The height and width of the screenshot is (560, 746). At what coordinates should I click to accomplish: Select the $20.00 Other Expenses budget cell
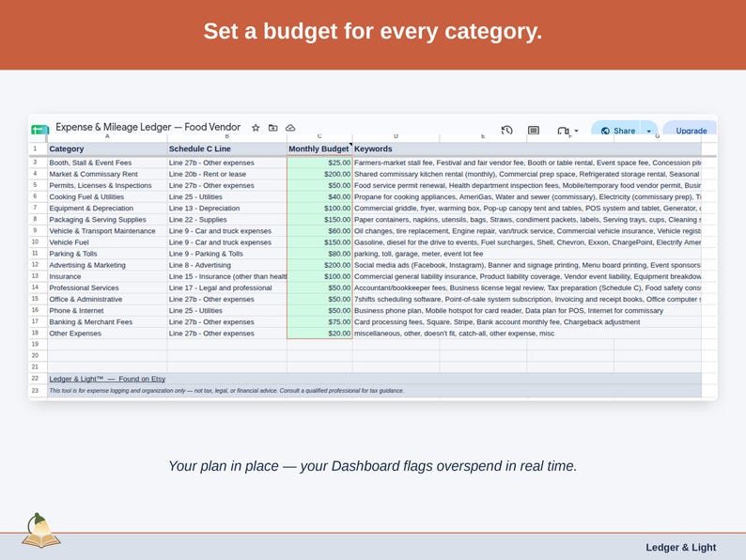tap(319, 334)
